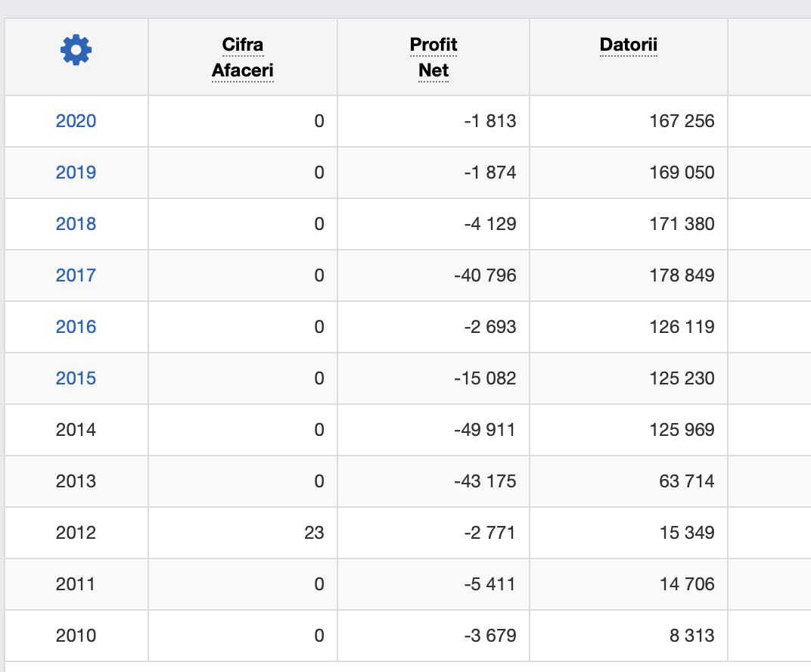Select the 2010 year cell
This screenshot has height=672, width=811.
(x=76, y=636)
